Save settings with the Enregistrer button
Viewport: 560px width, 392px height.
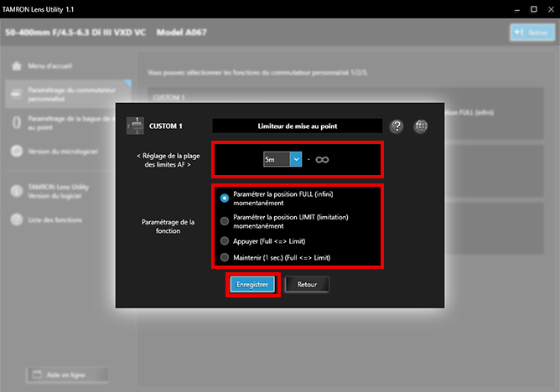coord(252,284)
